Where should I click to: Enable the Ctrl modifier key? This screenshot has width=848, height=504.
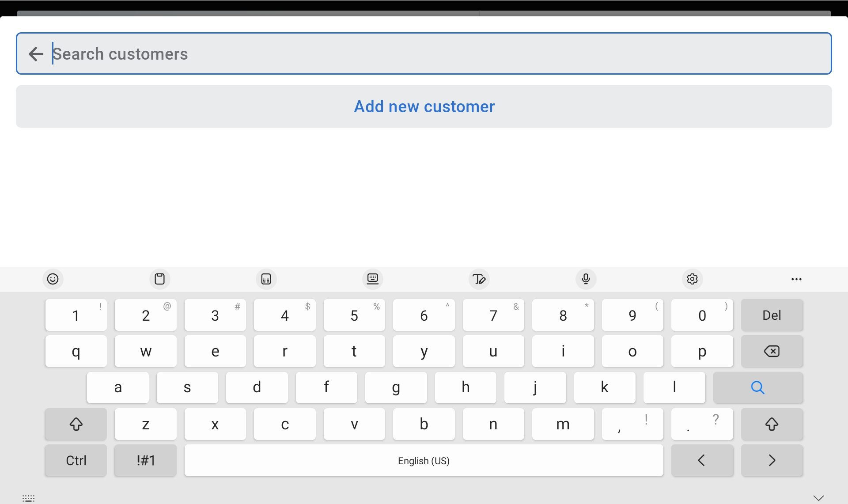[x=76, y=460]
